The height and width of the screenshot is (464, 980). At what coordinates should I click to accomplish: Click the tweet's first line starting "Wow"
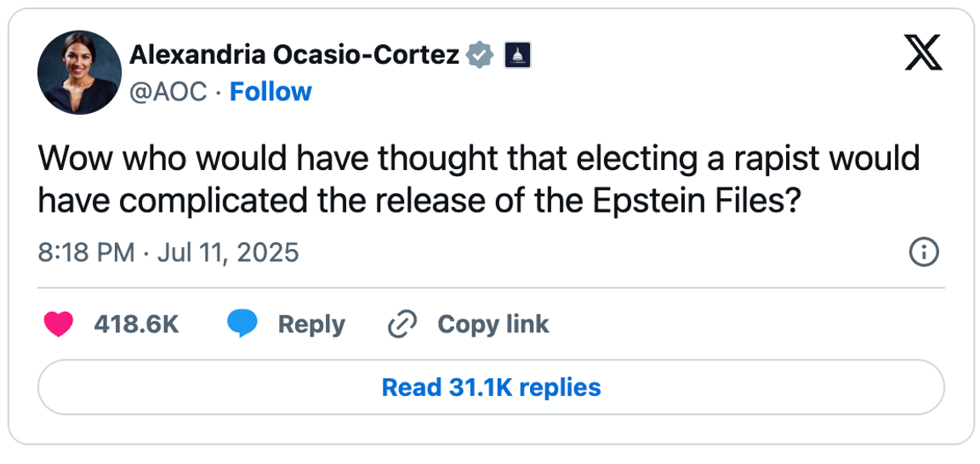click(x=479, y=159)
